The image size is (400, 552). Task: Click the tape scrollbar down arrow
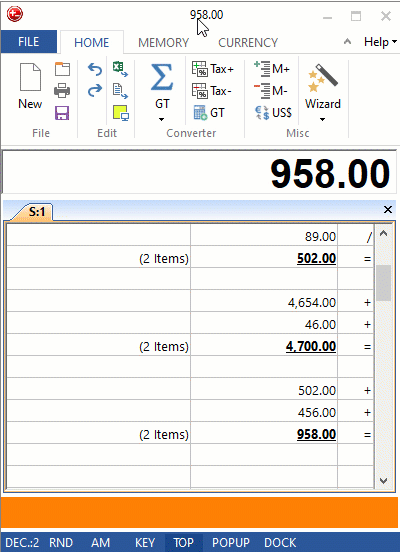pos(383,481)
